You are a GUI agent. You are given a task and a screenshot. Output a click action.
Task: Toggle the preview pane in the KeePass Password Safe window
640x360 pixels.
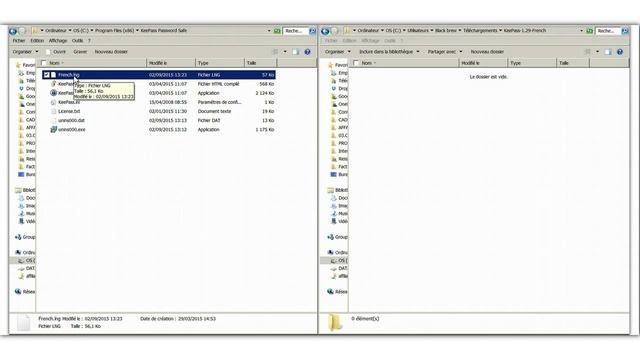[296, 52]
